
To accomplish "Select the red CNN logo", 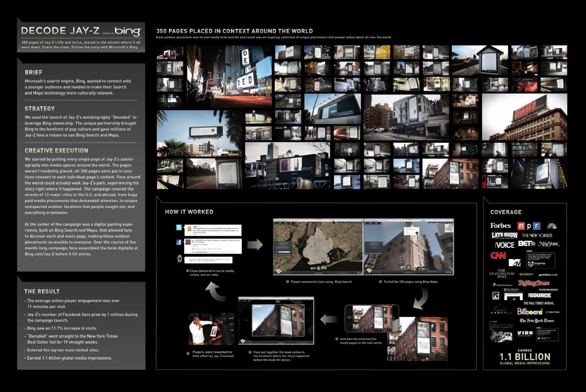I will (498, 255).
